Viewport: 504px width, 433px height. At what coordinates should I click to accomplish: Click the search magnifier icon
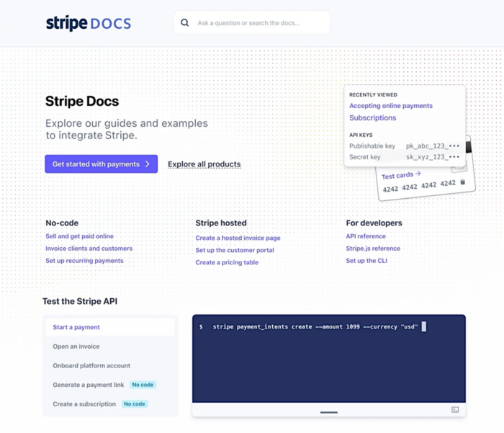tap(185, 23)
